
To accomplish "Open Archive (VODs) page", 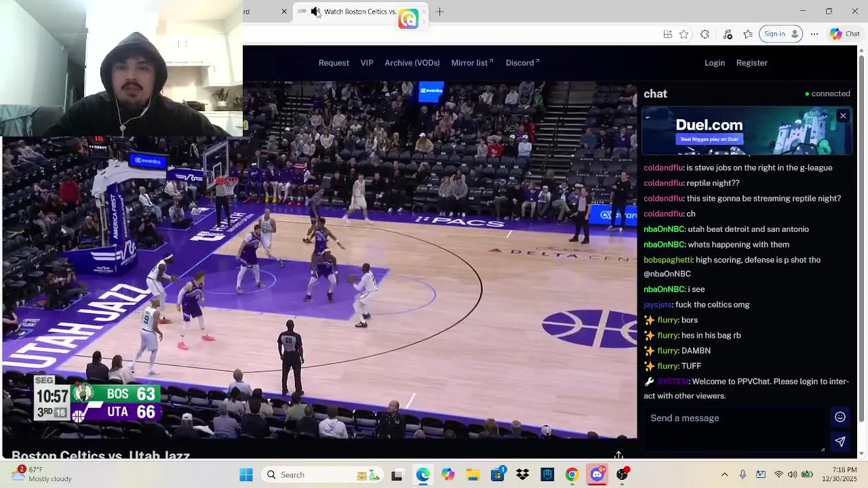I will (412, 63).
